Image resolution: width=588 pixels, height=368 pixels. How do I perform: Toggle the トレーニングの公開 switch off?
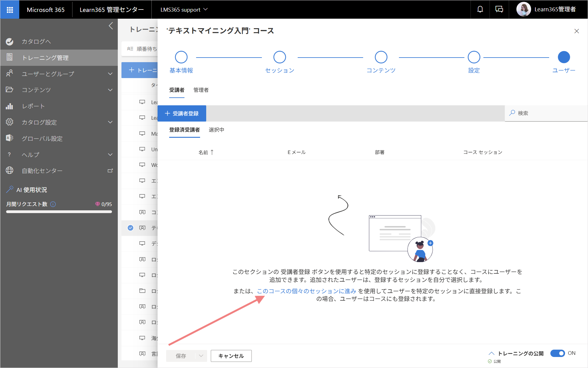tap(557, 353)
